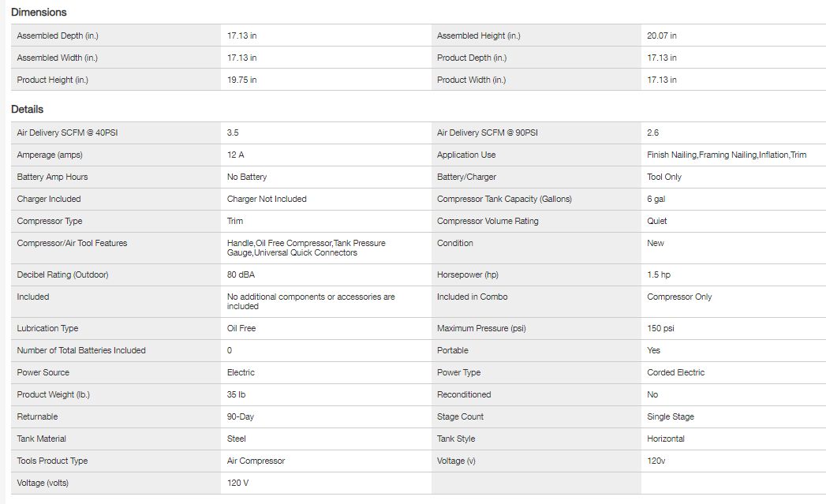The image size is (826, 504).
Task: Click the Dimensions section heading
Action: point(39,13)
